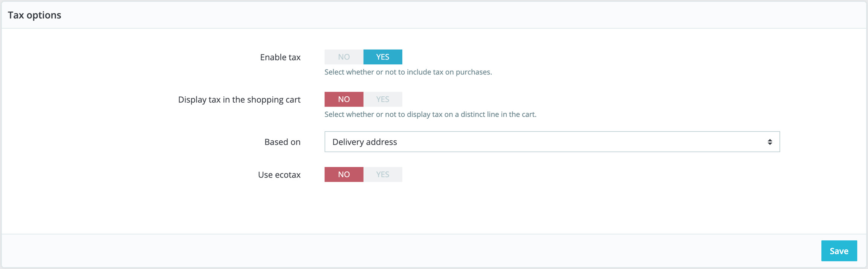Turn Display tax in shopping cart to YES
The height and width of the screenshot is (269, 868).
click(382, 99)
